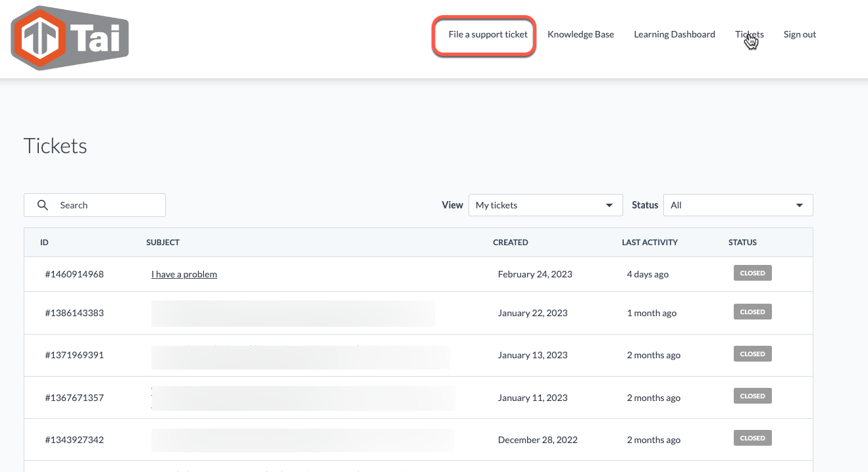This screenshot has width=868, height=472.
Task: Click the CLOSED badge for ticket #1371969391
Action: point(752,354)
